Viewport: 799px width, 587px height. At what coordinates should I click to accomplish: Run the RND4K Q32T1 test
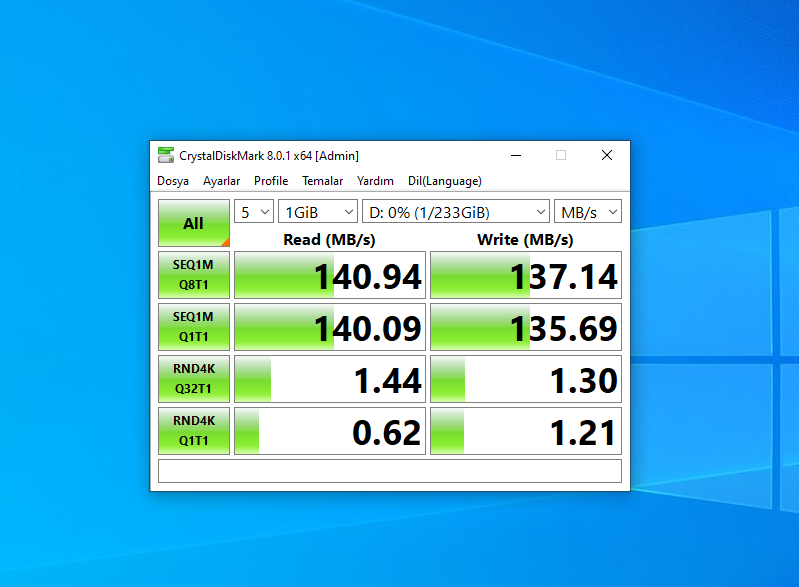(x=194, y=379)
